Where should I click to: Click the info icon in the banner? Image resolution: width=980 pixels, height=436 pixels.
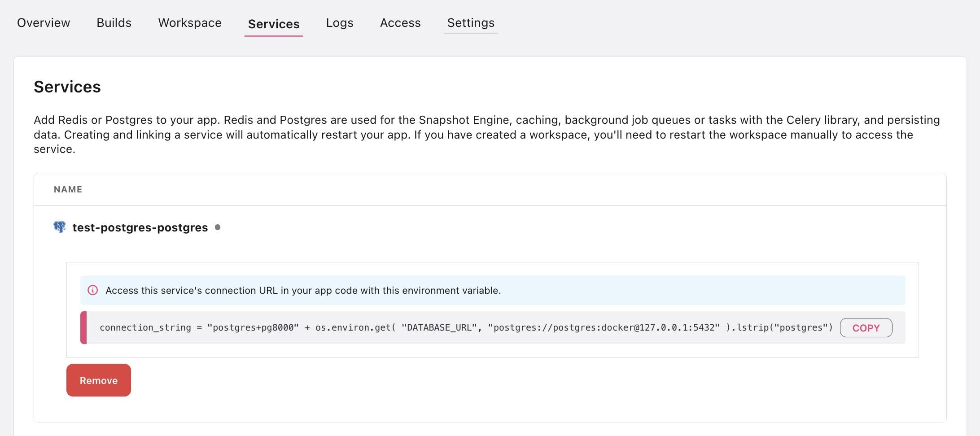click(x=92, y=290)
